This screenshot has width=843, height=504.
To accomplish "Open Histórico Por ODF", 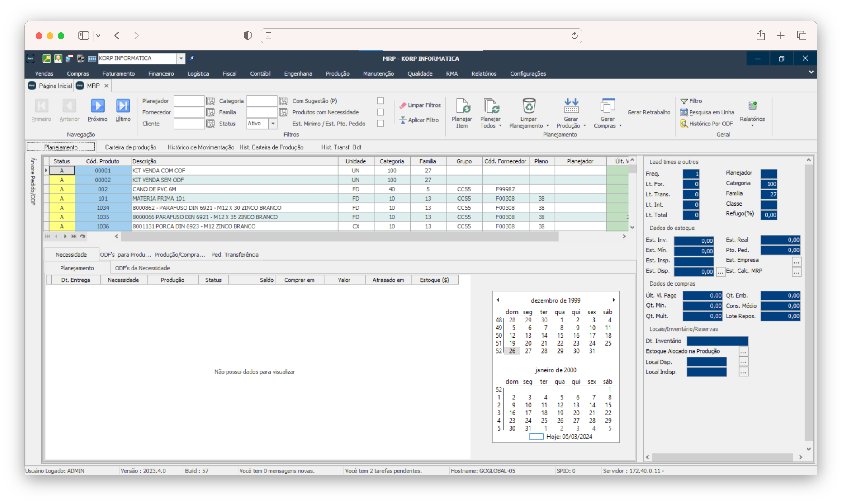I will pyautogui.click(x=706, y=124).
